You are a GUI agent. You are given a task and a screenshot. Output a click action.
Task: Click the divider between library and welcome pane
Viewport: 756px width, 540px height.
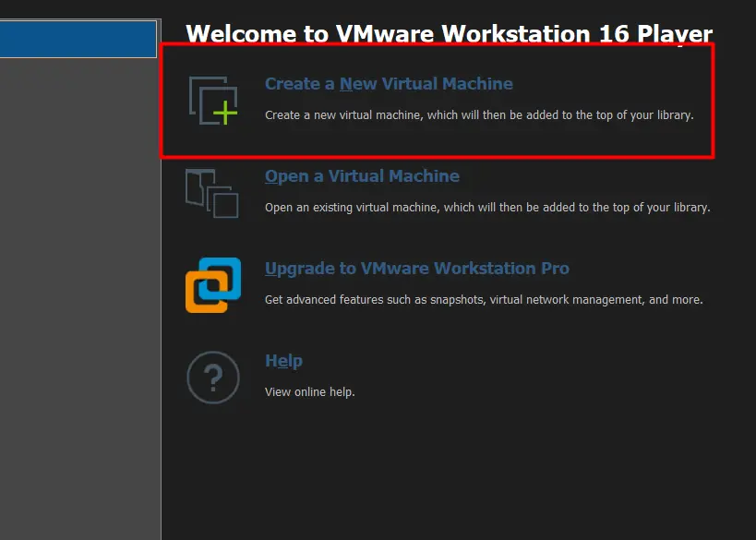(x=161, y=277)
